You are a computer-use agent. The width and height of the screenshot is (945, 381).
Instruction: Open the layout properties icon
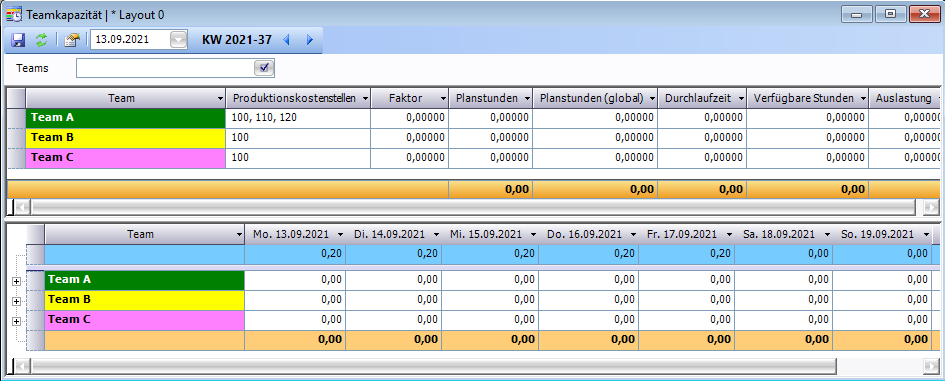coord(72,40)
